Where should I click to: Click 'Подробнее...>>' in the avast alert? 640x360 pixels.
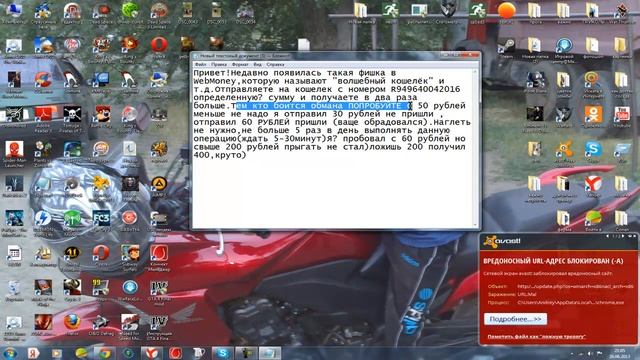point(516,319)
